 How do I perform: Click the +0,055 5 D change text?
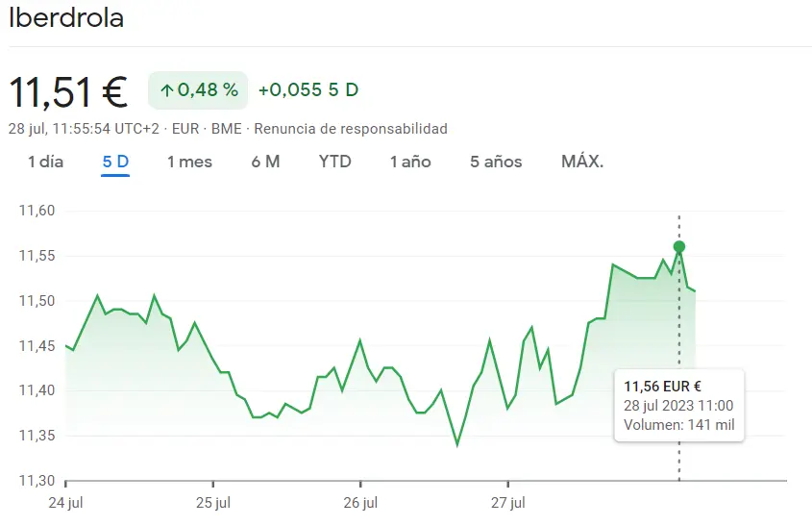(308, 90)
